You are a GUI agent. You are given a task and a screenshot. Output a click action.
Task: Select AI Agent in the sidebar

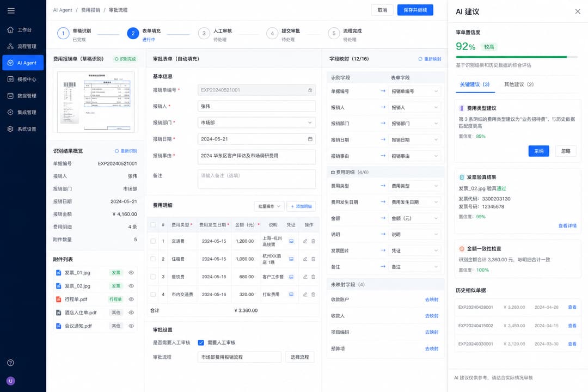pos(23,63)
